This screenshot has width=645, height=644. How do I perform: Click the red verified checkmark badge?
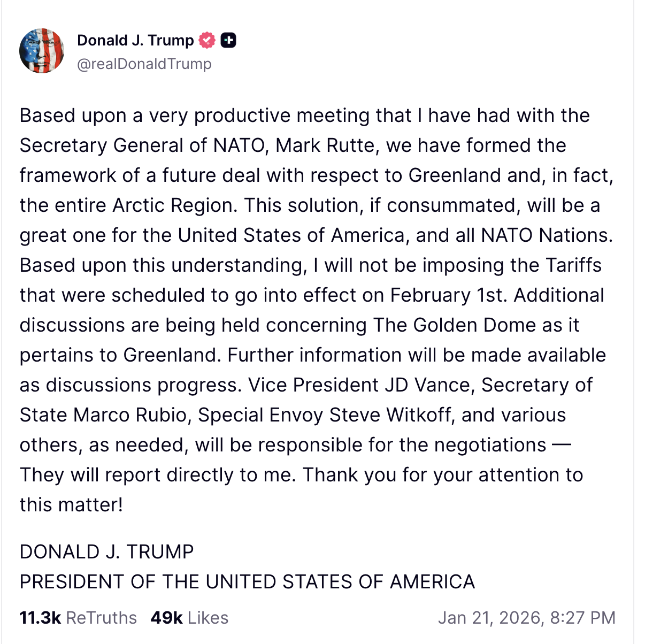207,41
